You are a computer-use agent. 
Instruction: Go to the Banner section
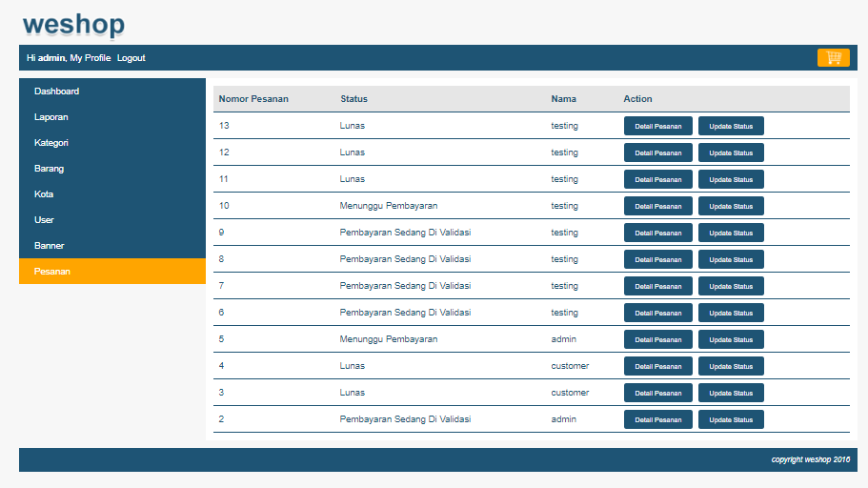click(112, 245)
